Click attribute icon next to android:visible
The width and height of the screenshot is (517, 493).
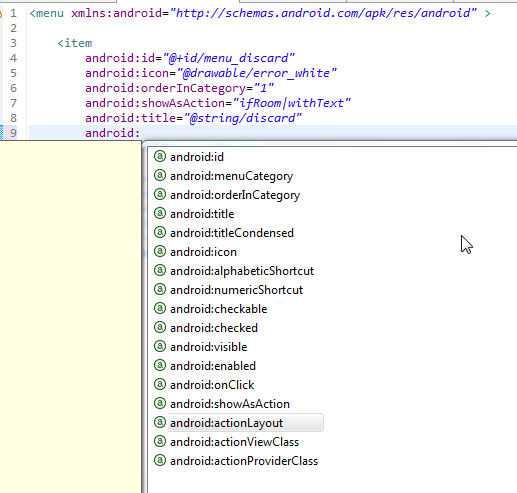tap(160, 346)
